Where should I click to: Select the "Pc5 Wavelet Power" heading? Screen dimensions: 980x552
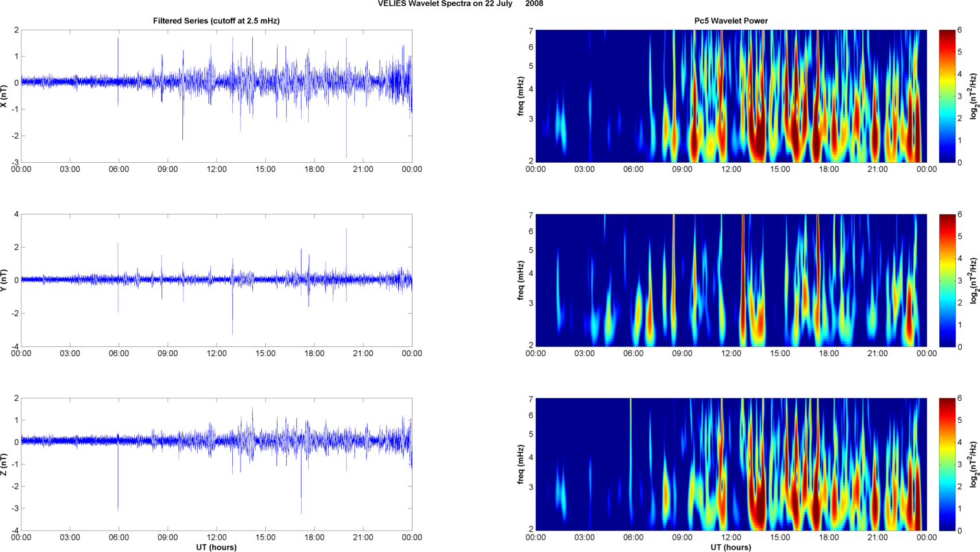pyautogui.click(x=731, y=21)
